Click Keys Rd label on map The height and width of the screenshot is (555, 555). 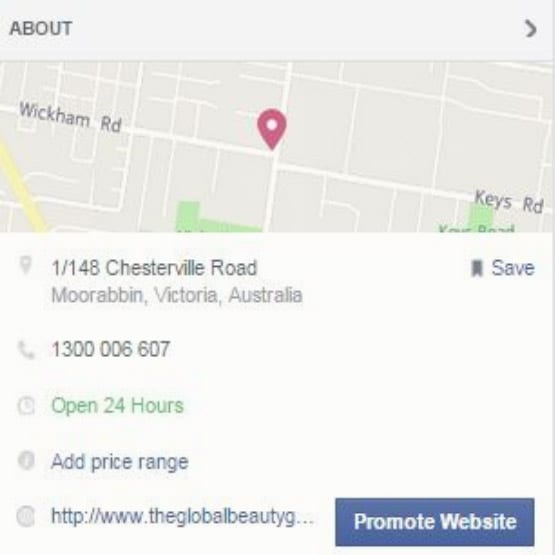(x=509, y=201)
